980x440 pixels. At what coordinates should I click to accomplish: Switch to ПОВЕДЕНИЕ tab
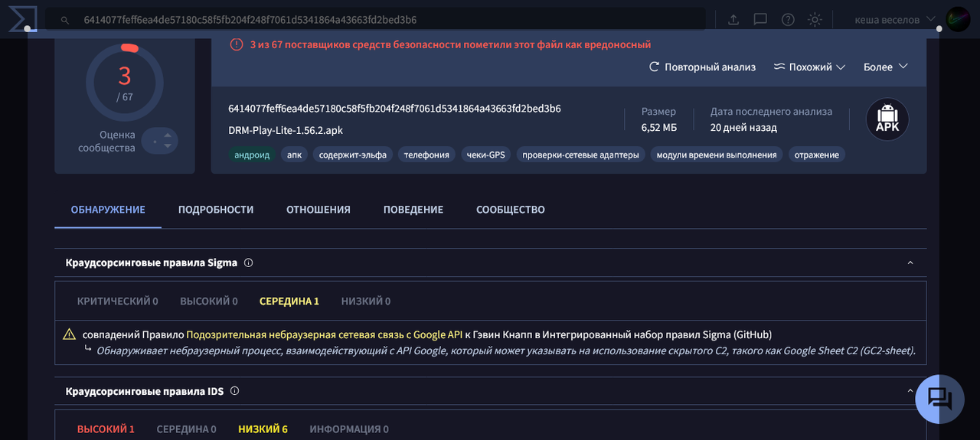[x=413, y=210]
